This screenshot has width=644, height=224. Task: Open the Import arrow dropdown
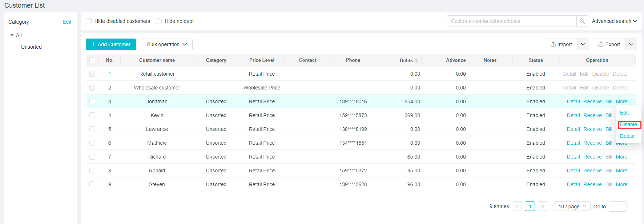click(x=583, y=44)
